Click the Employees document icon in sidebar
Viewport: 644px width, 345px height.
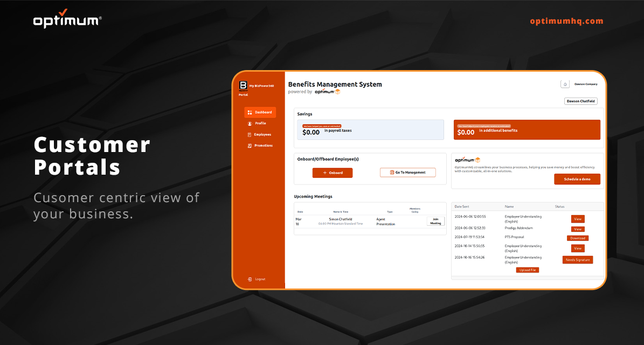250,135
